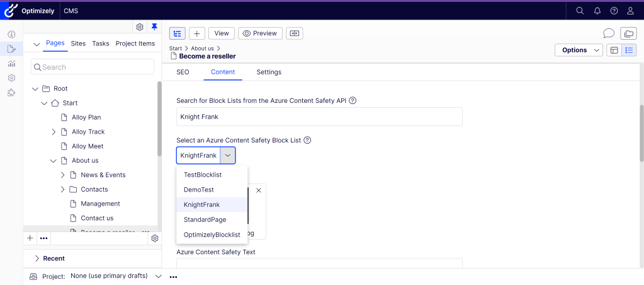Click the search magnifier icon in top bar

tap(580, 11)
